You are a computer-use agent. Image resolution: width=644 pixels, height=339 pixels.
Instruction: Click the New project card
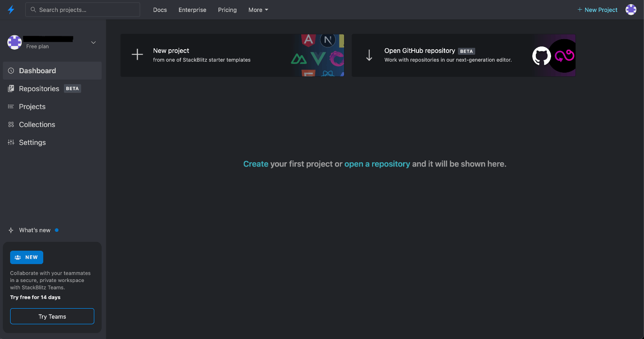pyautogui.click(x=232, y=55)
